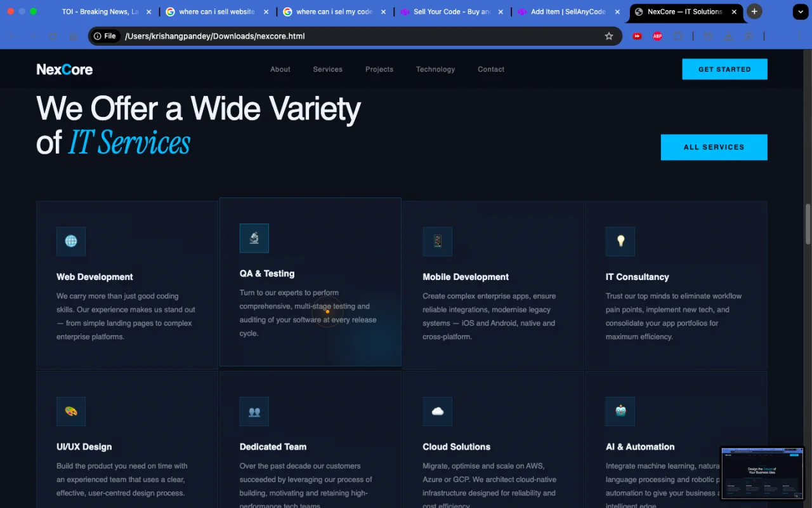Click the cloud icon on Cloud Solutions card

[438, 411]
